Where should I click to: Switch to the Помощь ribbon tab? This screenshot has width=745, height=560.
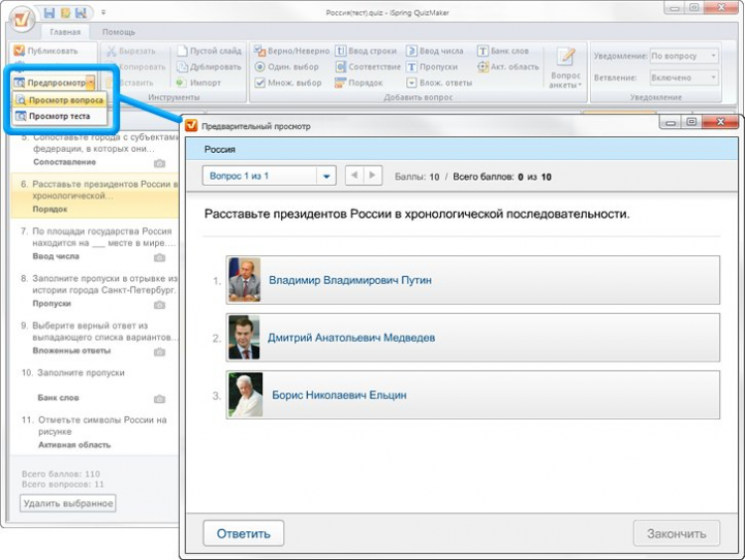119,32
